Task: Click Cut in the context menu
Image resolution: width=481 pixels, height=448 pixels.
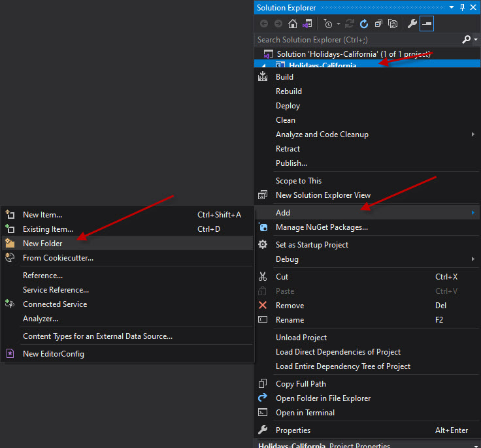Action: (367, 277)
